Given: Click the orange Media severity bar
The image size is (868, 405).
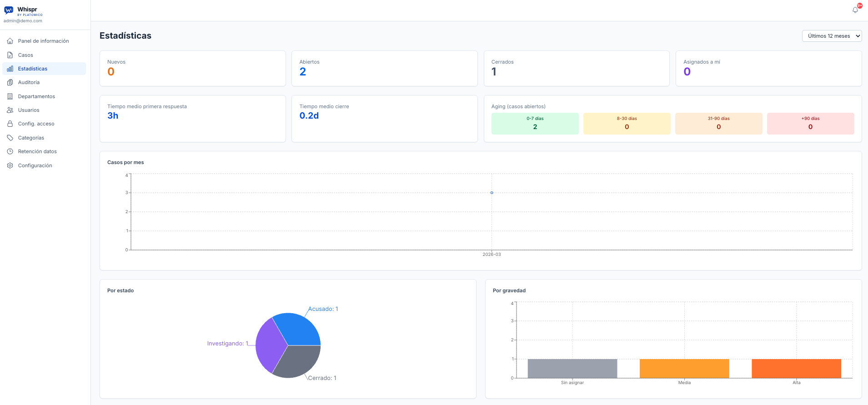Looking at the screenshot, I should [684, 369].
